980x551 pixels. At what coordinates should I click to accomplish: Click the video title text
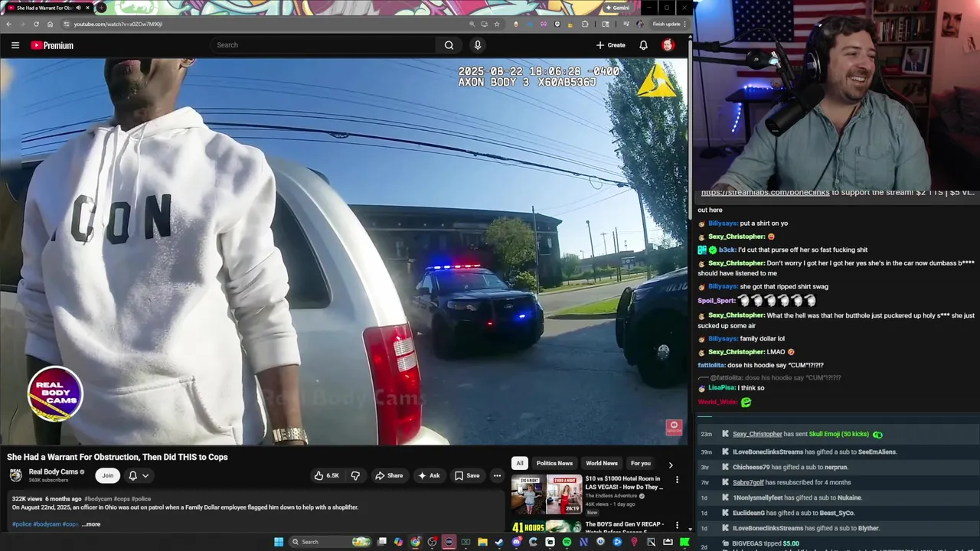click(117, 457)
